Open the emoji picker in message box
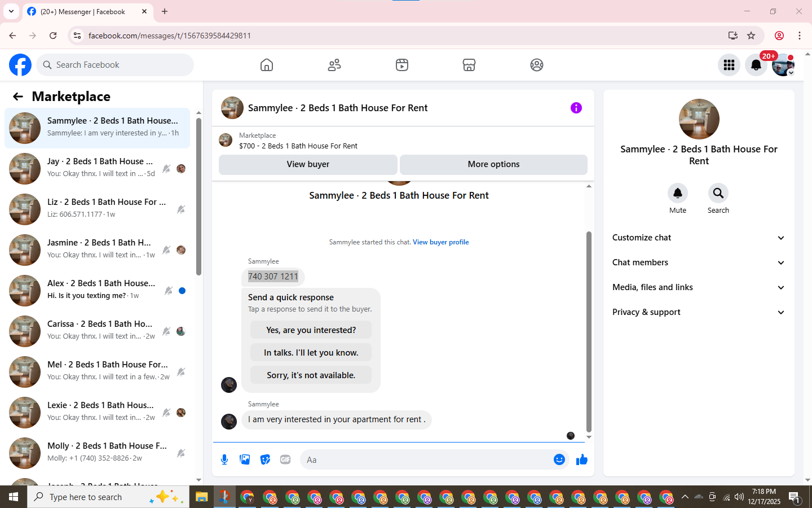812x508 pixels. (559, 459)
